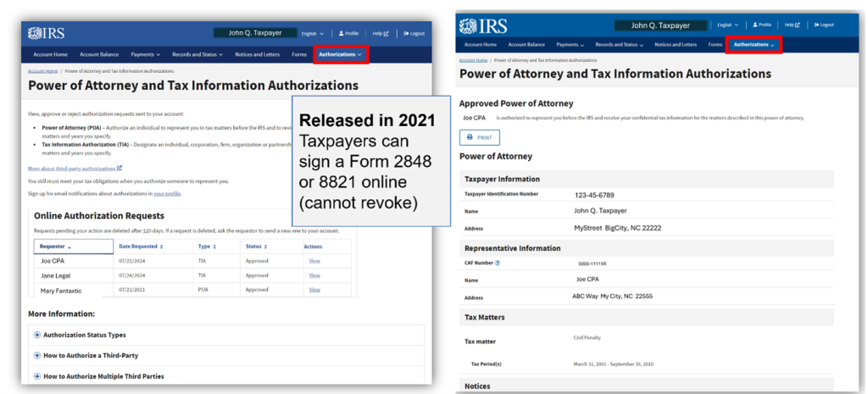Click CAF number value 0000-11111R
This screenshot has height=394, width=868.
[592, 264]
